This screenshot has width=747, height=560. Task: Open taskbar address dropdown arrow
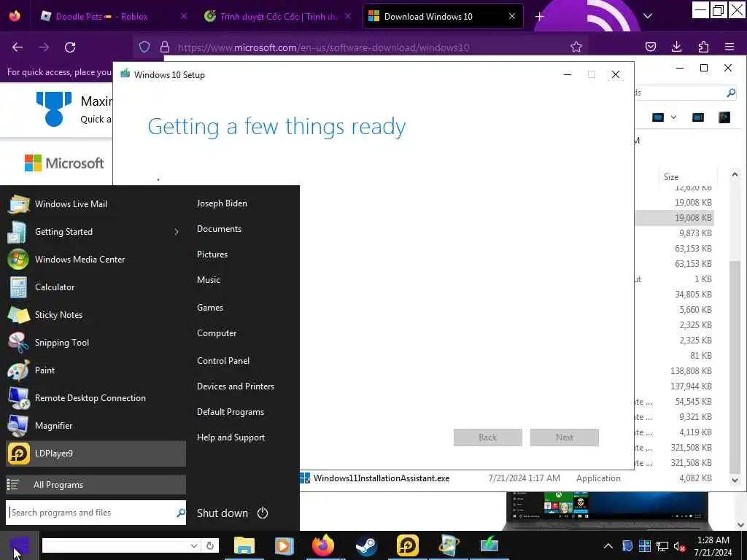[194, 545]
